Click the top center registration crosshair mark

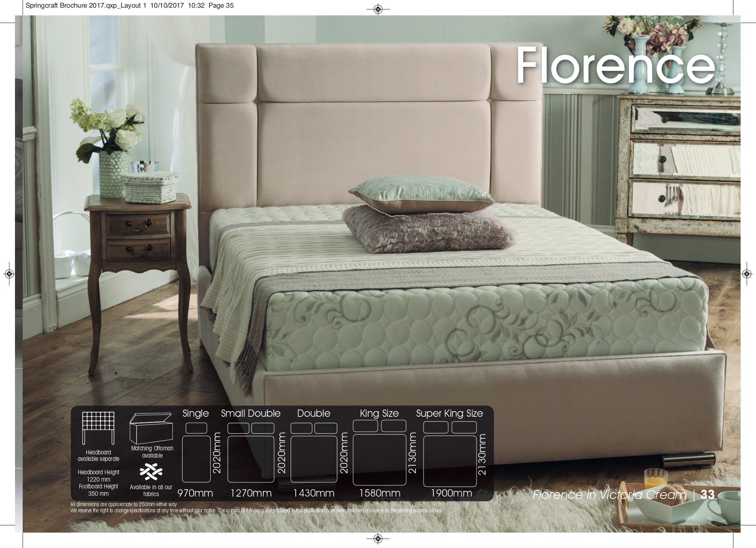[378, 9]
